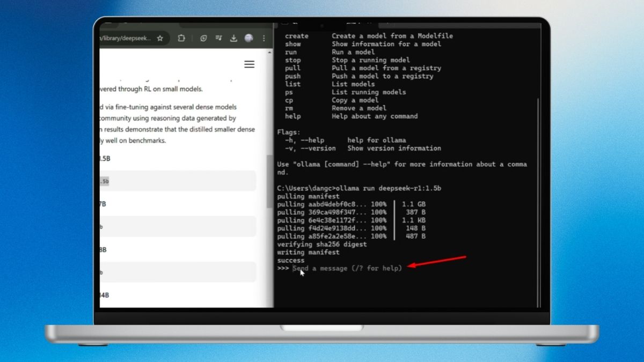Click the 'create' command in the terminal list

click(x=297, y=36)
